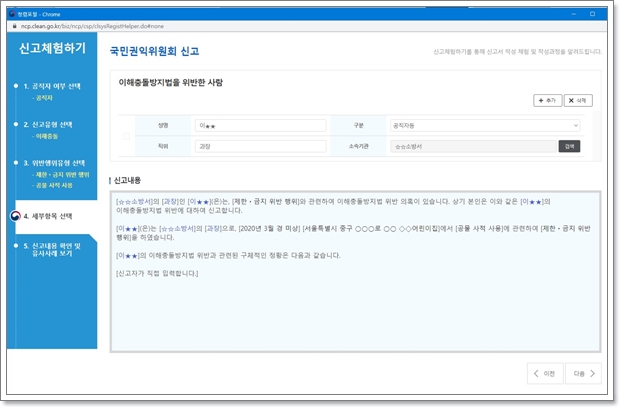620x407 pixels.
Task: Click the X icon in the 삭제 button
Action: [571, 100]
